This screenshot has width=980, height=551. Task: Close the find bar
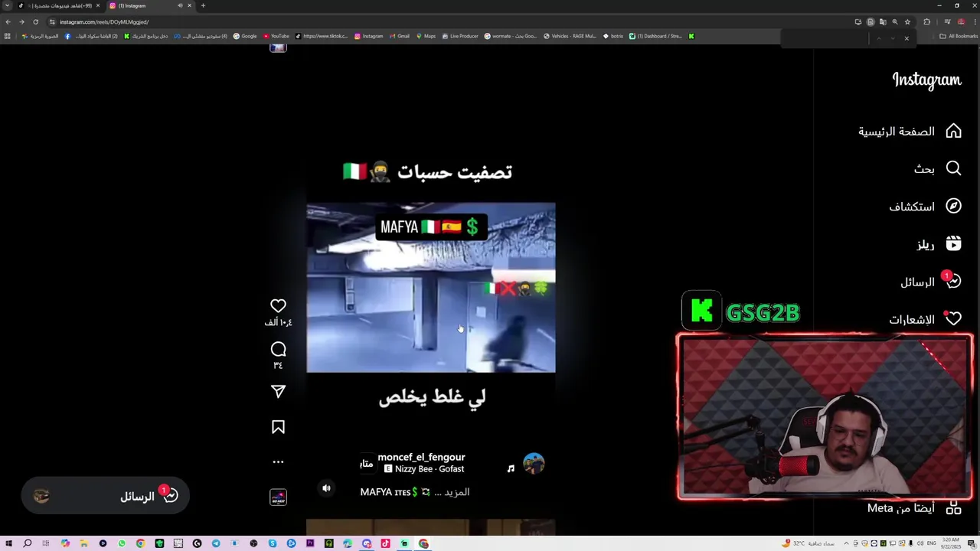[906, 38]
